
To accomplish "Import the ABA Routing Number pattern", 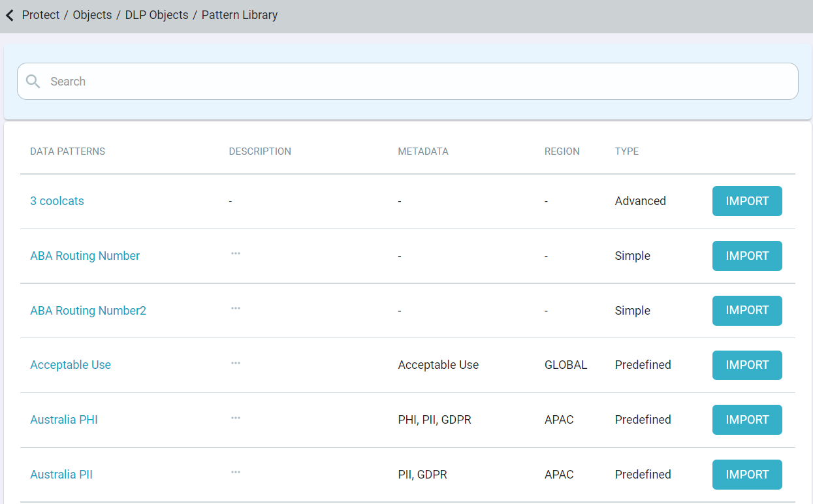I will click(747, 256).
